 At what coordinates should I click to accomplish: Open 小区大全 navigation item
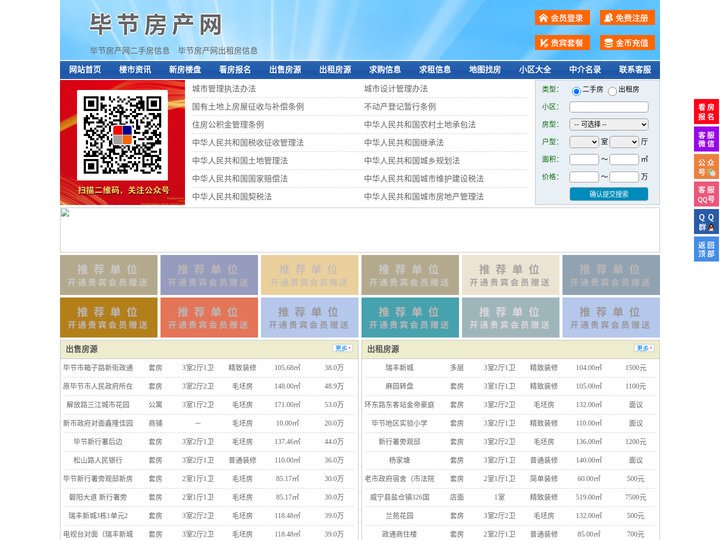click(535, 70)
